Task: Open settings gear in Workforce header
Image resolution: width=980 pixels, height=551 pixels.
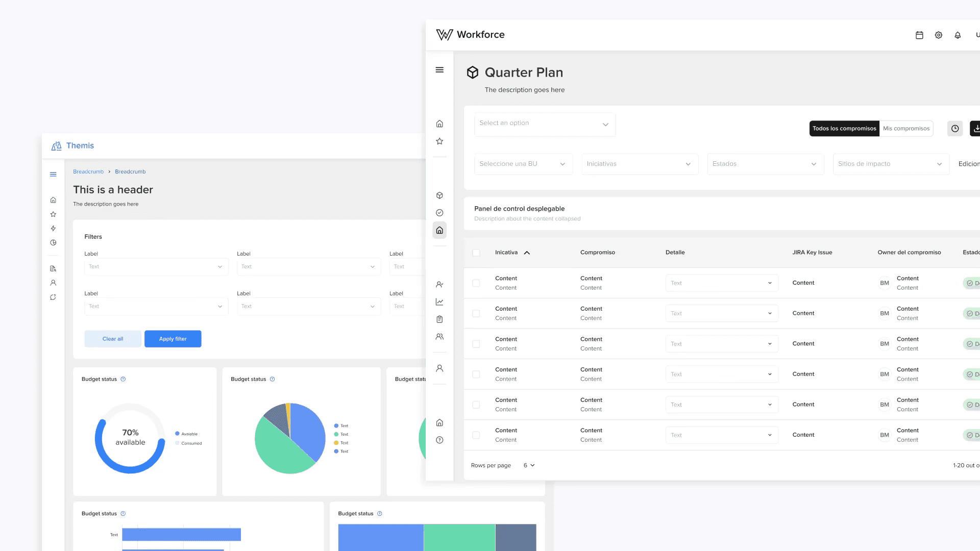Action: click(938, 35)
